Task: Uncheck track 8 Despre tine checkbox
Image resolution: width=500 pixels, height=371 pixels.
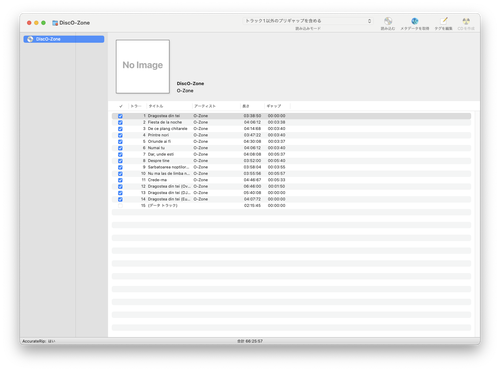Action: tap(120, 161)
